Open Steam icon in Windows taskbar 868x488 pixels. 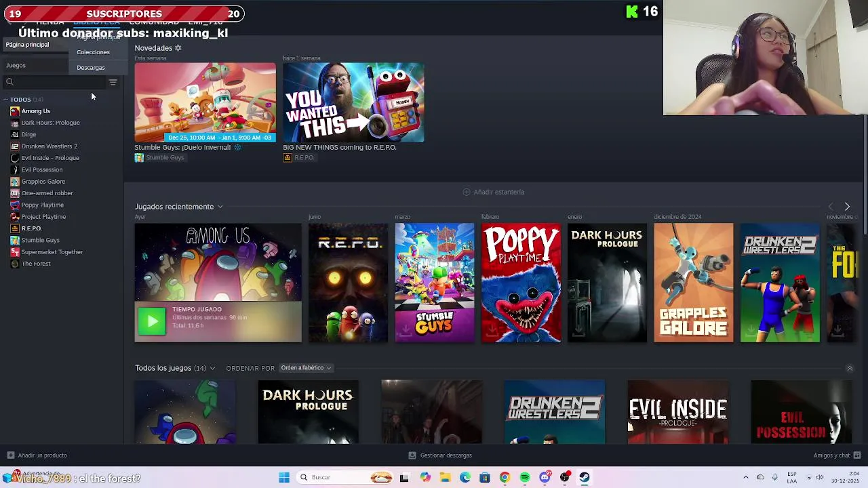[x=585, y=477]
